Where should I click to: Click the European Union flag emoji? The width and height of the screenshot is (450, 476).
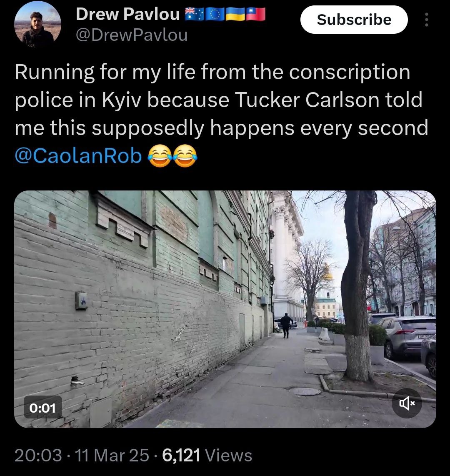[x=214, y=15]
